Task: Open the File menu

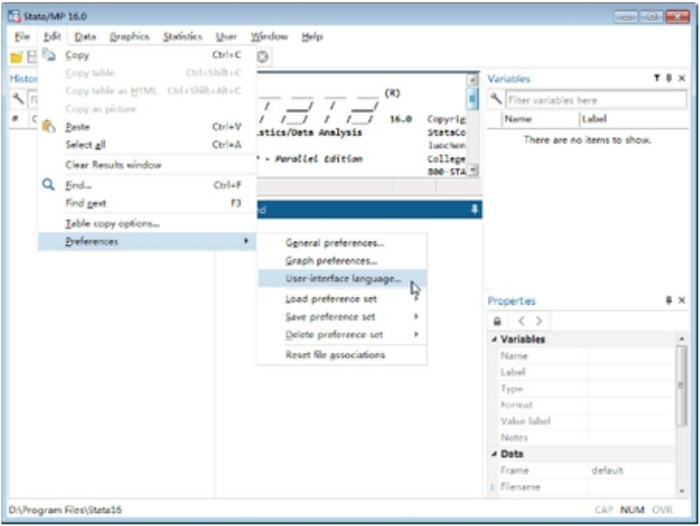Action: click(22, 37)
